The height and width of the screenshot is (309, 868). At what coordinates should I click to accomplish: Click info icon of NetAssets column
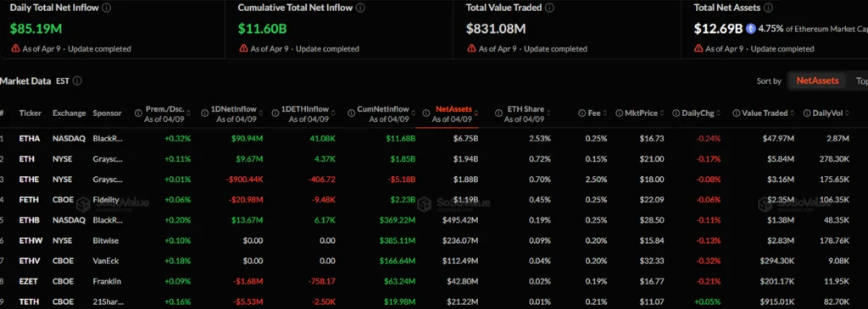(426, 113)
